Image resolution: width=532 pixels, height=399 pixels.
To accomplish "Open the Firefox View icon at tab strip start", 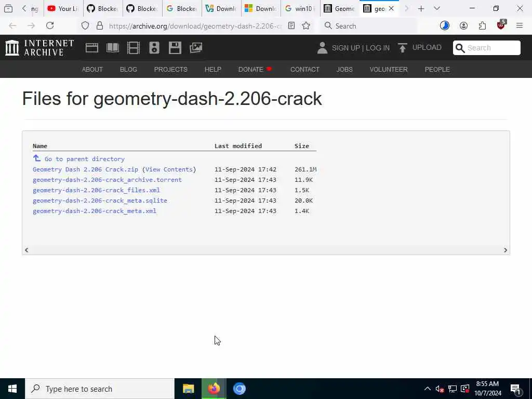I will (x=8, y=9).
